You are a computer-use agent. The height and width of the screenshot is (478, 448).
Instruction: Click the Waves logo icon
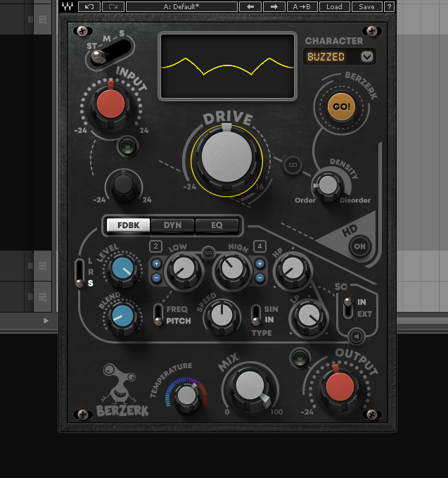(x=68, y=6)
